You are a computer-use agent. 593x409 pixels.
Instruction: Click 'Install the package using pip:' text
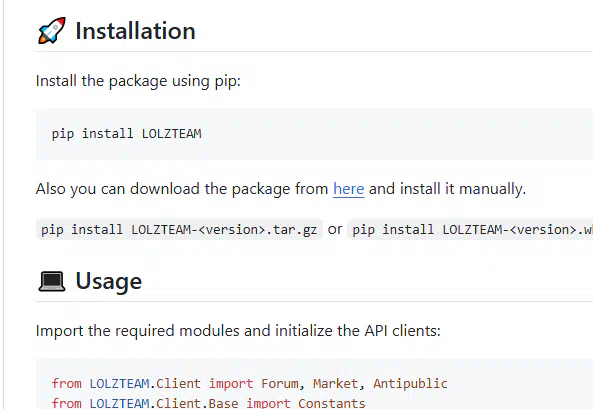pos(138,81)
